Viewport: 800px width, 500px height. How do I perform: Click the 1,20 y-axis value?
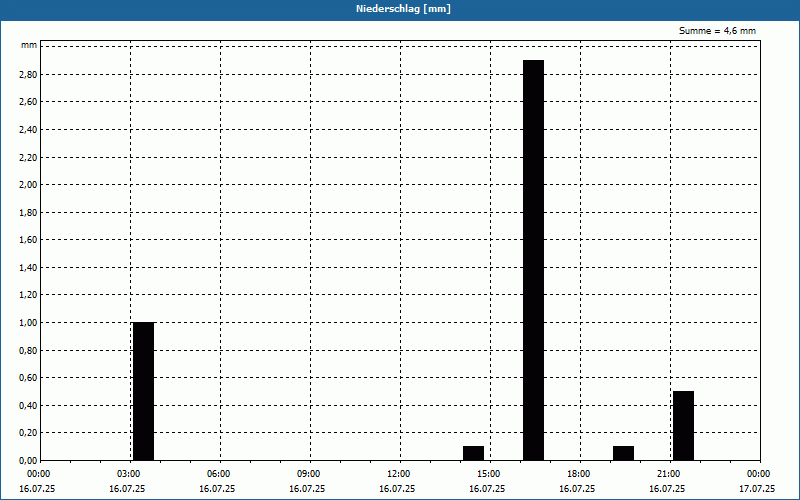point(28,295)
